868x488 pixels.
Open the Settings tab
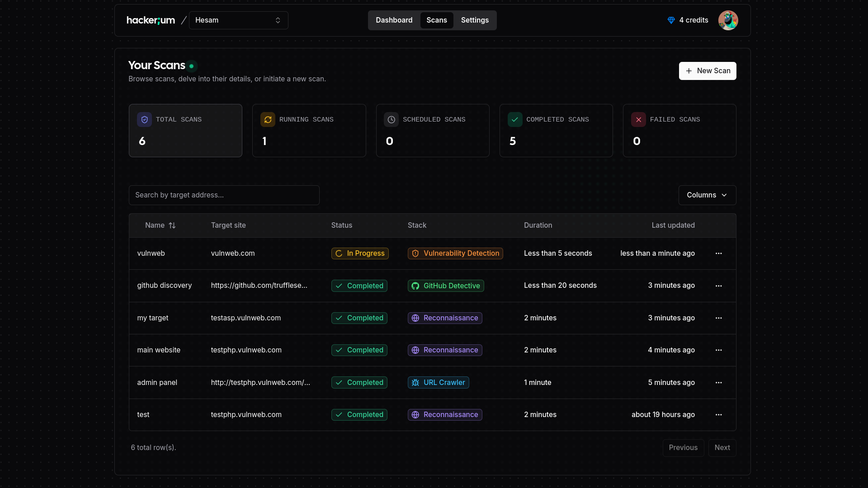point(475,20)
